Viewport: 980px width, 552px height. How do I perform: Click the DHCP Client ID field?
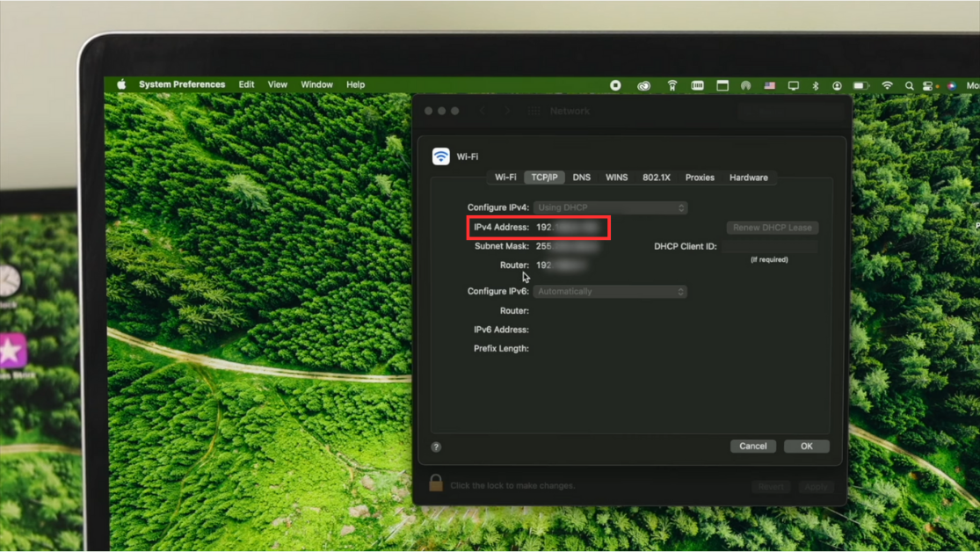[769, 246]
